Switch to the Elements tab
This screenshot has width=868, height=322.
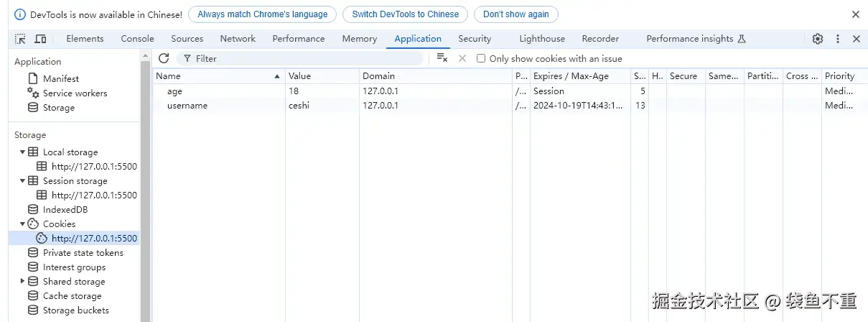(x=85, y=39)
